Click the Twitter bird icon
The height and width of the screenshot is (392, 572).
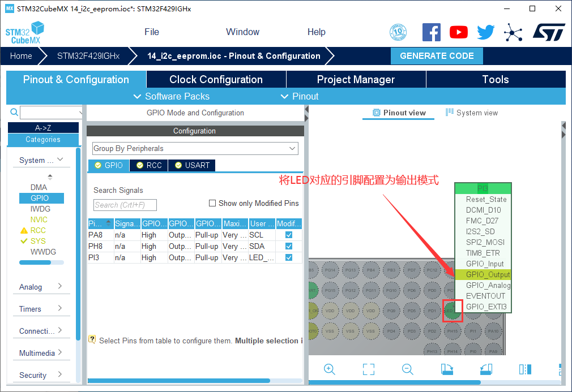485,32
